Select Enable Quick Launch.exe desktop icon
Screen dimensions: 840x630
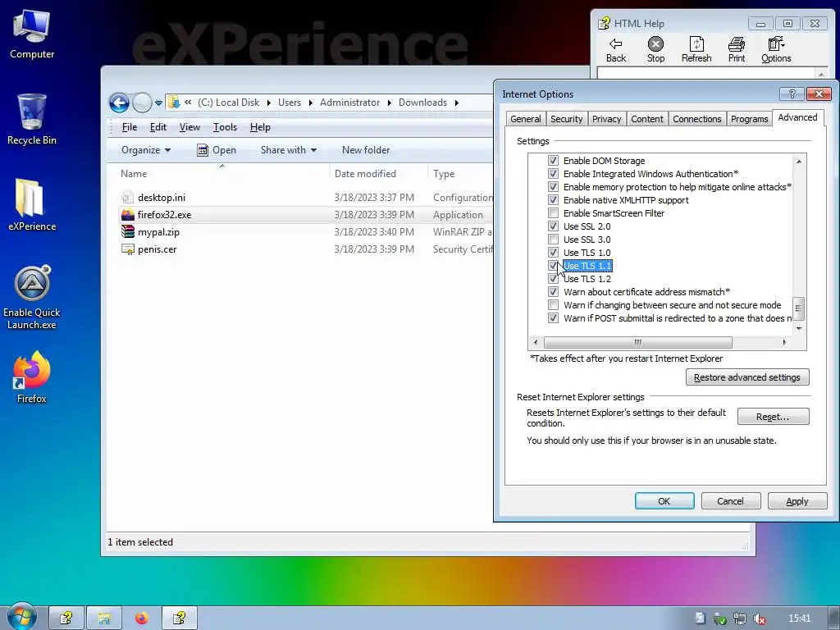coord(32,297)
